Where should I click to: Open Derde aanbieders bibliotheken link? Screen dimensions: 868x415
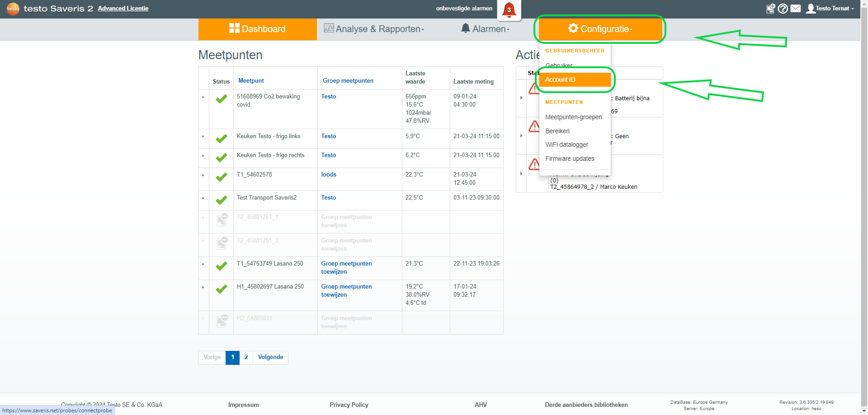click(586, 405)
